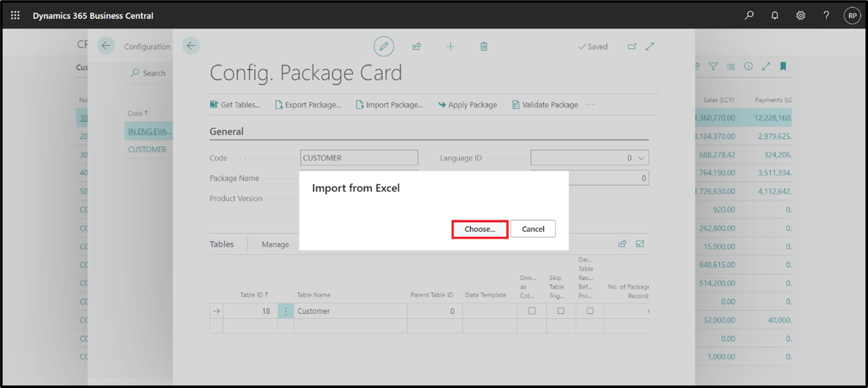Open the Language ID dropdown
This screenshot has height=388, width=868.
tap(641, 158)
